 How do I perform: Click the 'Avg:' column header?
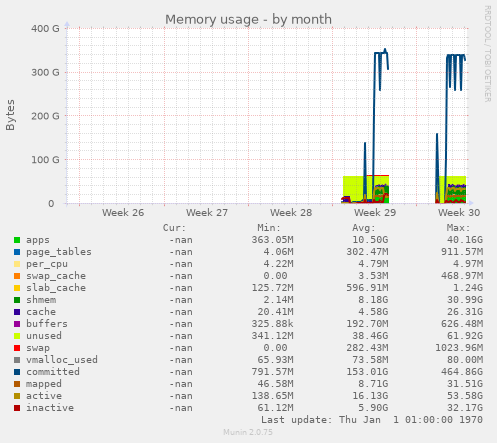point(364,228)
